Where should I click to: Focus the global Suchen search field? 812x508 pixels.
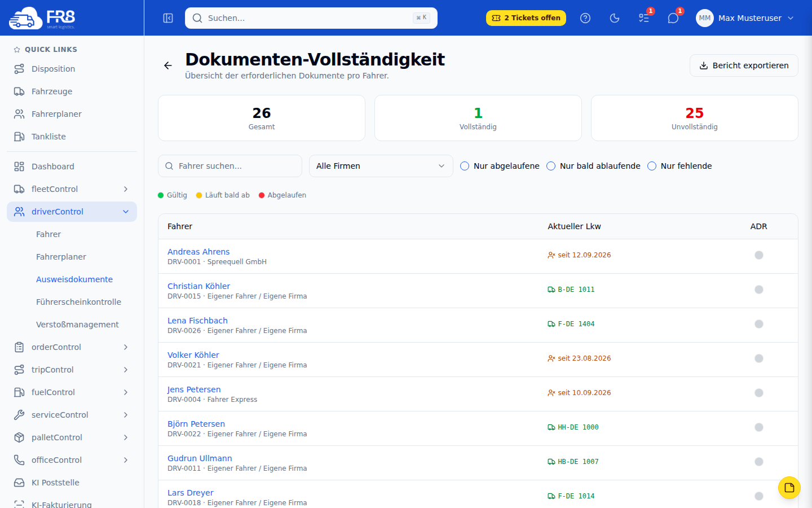pyautogui.click(x=311, y=18)
